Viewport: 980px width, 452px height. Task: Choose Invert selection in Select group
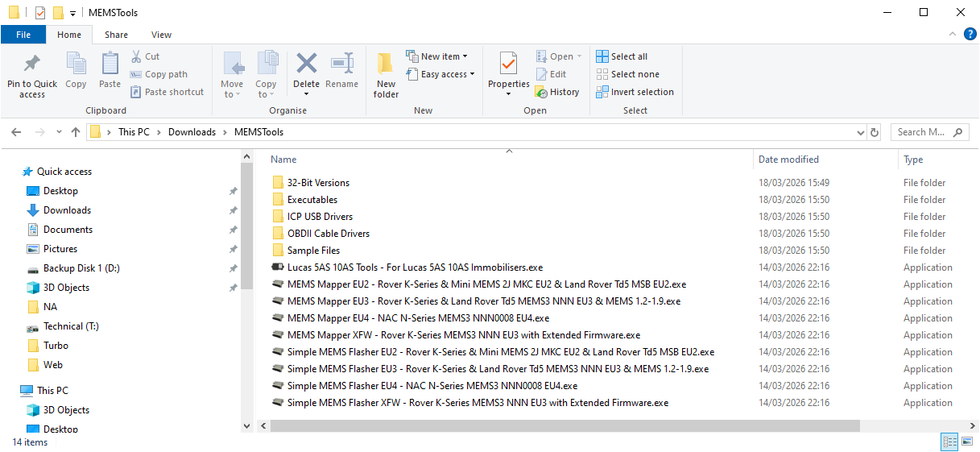(x=635, y=92)
